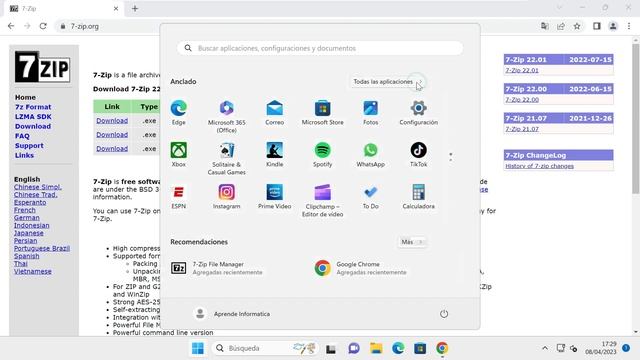Open Solitaire & Casual Games
The height and width of the screenshot is (360, 640).
227,158
